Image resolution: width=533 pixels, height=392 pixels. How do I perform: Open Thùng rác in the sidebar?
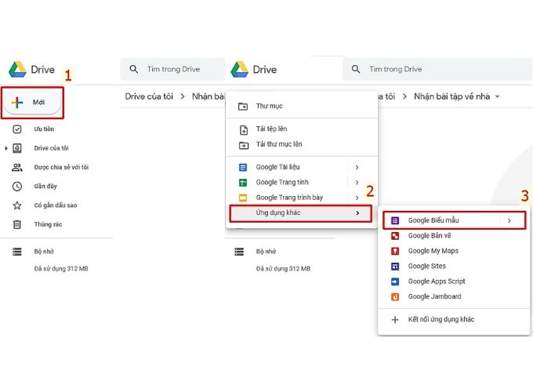pos(48,224)
